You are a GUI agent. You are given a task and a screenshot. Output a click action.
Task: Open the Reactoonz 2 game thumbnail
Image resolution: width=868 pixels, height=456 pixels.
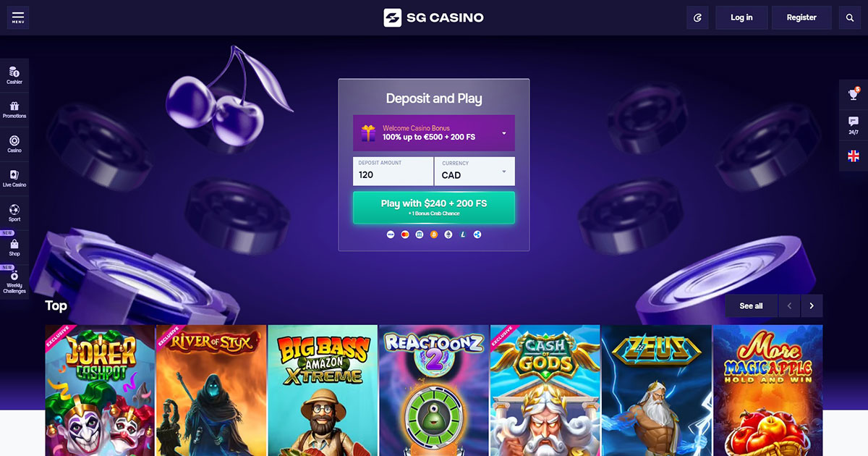(434, 390)
